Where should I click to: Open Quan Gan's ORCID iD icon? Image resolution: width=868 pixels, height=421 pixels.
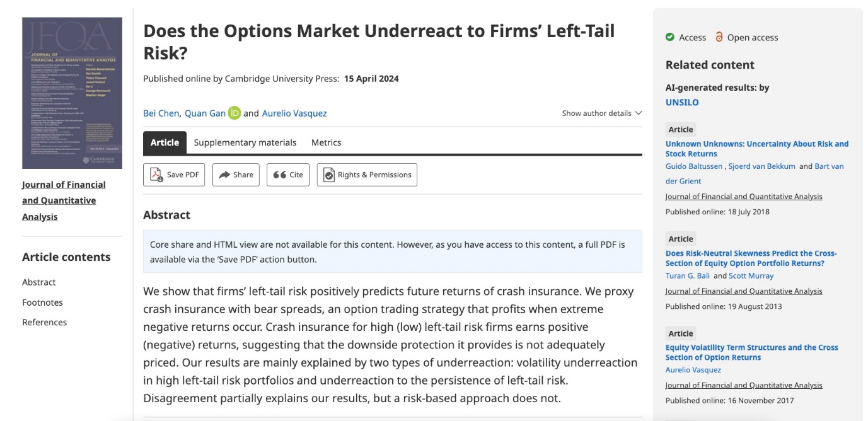[x=234, y=113]
